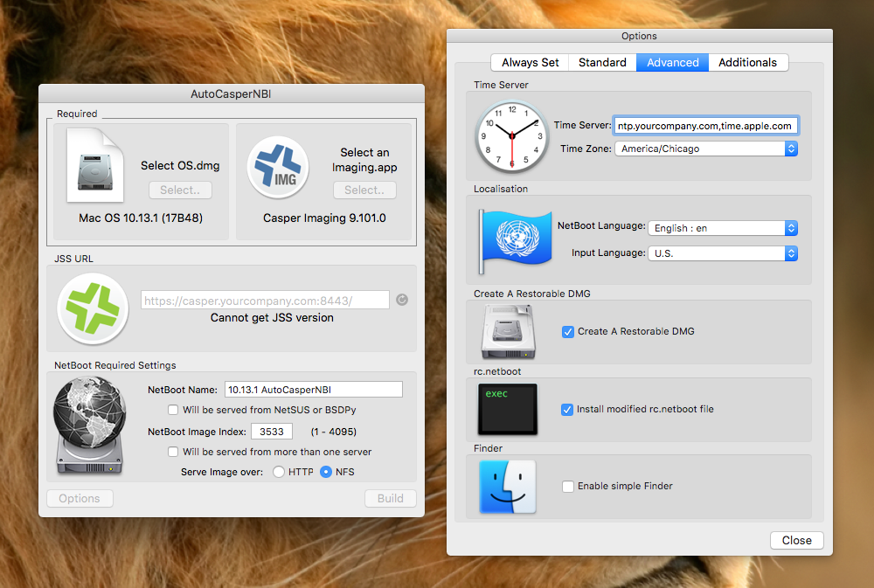Switch to the Always Set tab
This screenshot has height=588, width=874.
[530, 62]
